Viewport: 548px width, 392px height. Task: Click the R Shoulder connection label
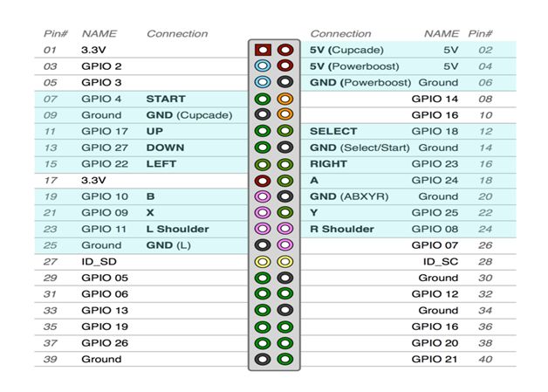coord(342,229)
